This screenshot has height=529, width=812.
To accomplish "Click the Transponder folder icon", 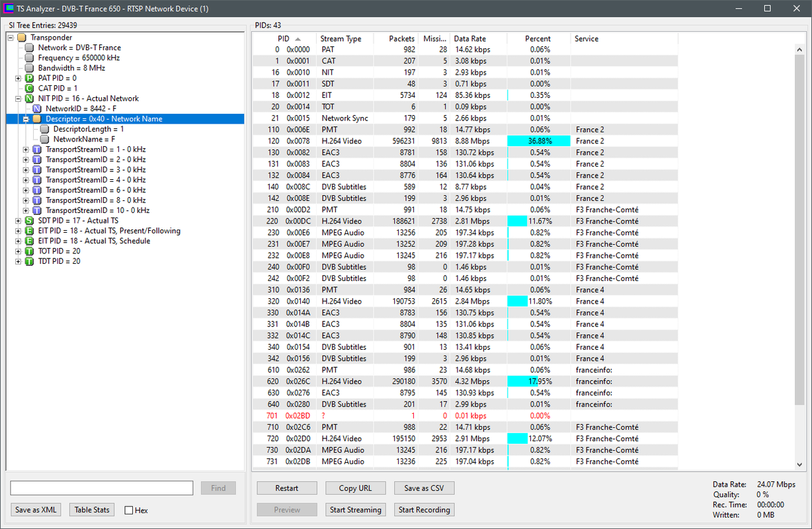I will 21,38.
